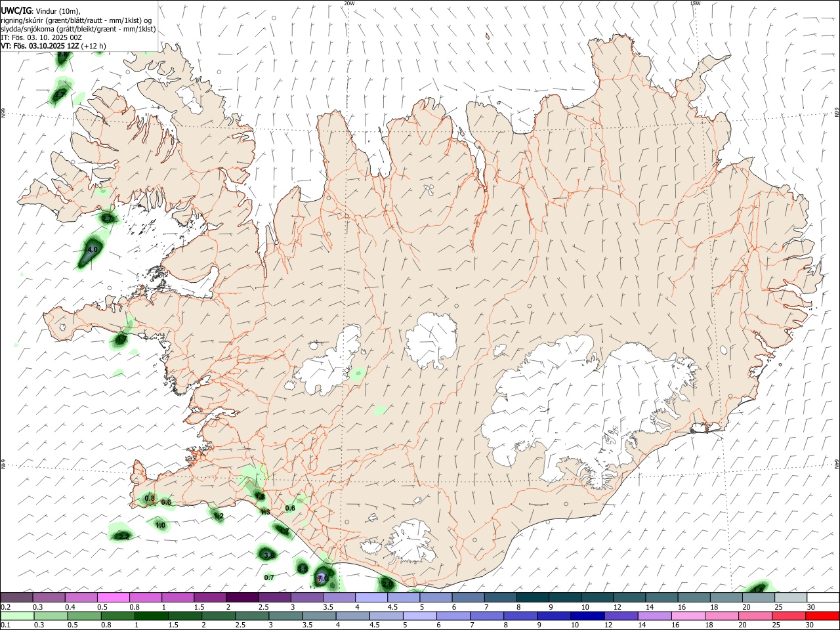840x630 pixels.
Task: Click the white Hofsjökull glacier in the map center
Action: (431, 340)
